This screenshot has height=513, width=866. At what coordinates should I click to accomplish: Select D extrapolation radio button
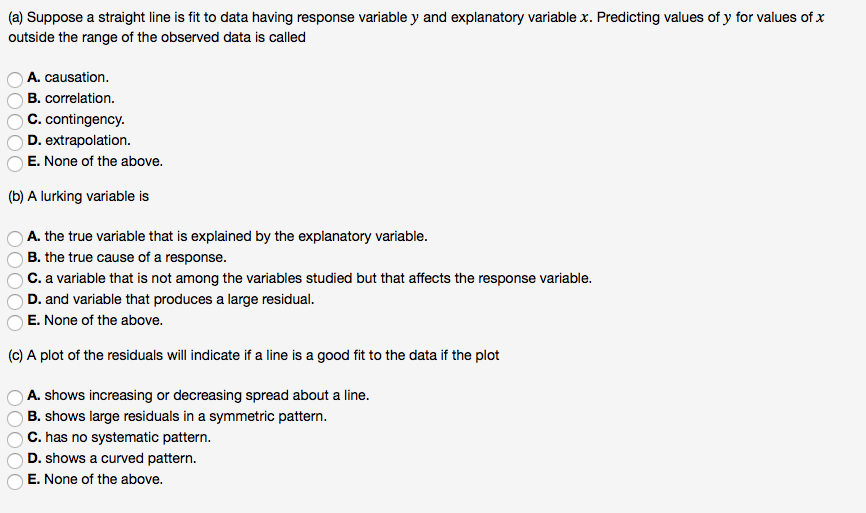point(15,142)
